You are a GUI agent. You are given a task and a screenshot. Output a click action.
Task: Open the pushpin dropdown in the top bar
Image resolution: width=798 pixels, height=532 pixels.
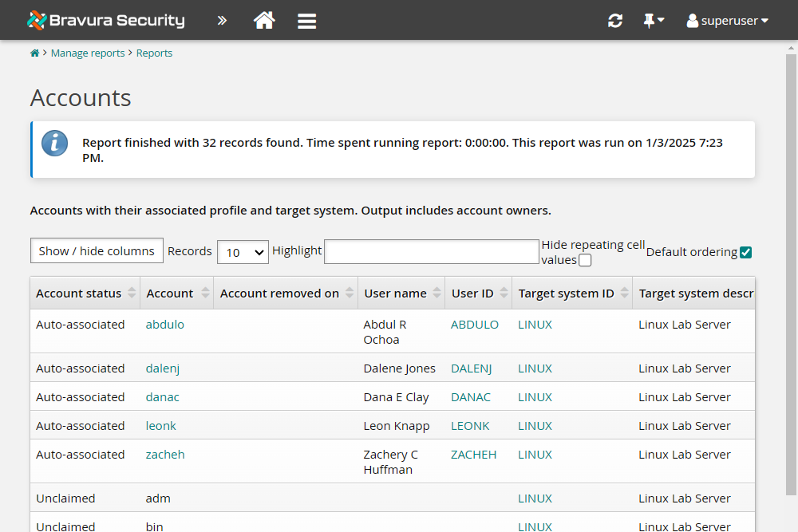654,20
